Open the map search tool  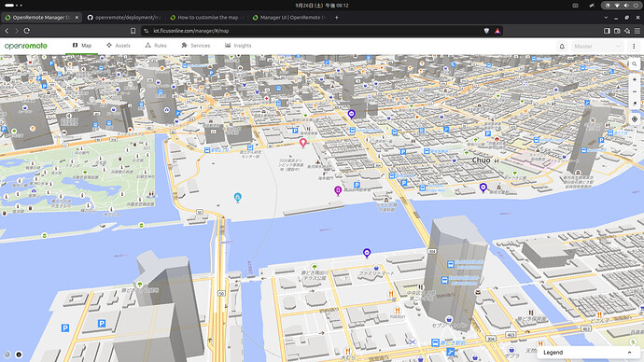pyautogui.click(x=635, y=64)
